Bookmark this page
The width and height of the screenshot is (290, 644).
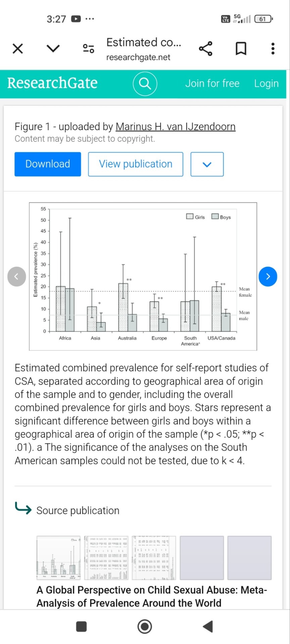coord(241,49)
